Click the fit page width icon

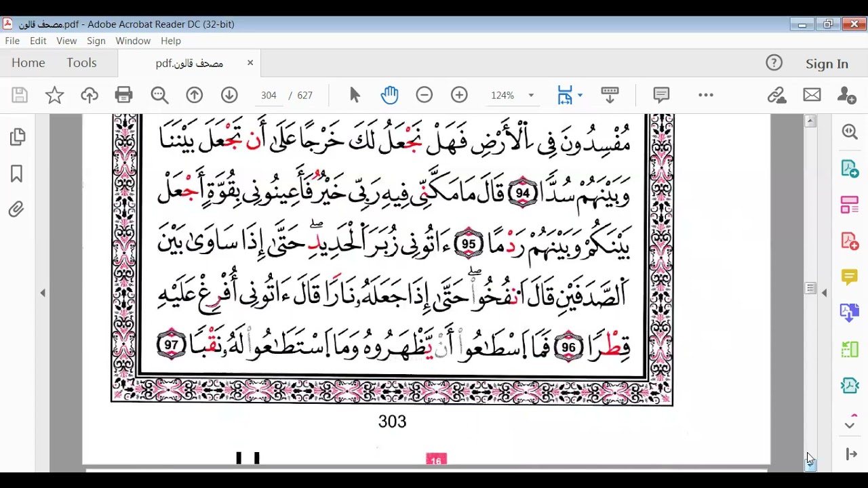tap(565, 95)
